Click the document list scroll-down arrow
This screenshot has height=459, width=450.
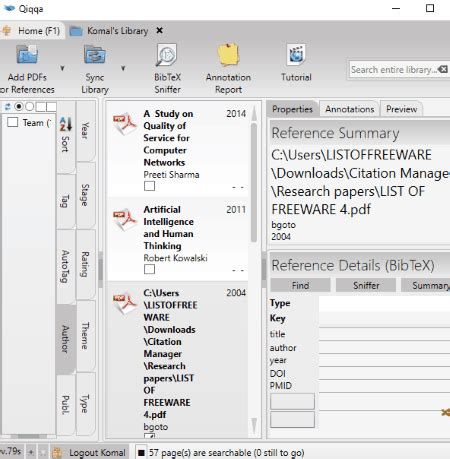[x=254, y=426]
